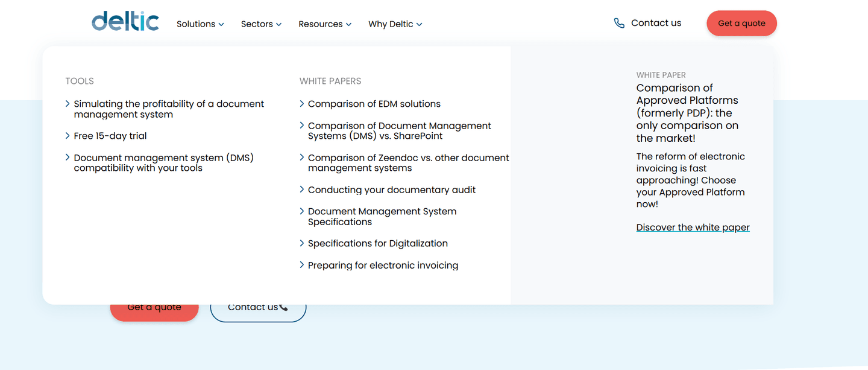The height and width of the screenshot is (370, 868).
Task: Expand the Sectors dropdown menu
Action: tap(261, 24)
